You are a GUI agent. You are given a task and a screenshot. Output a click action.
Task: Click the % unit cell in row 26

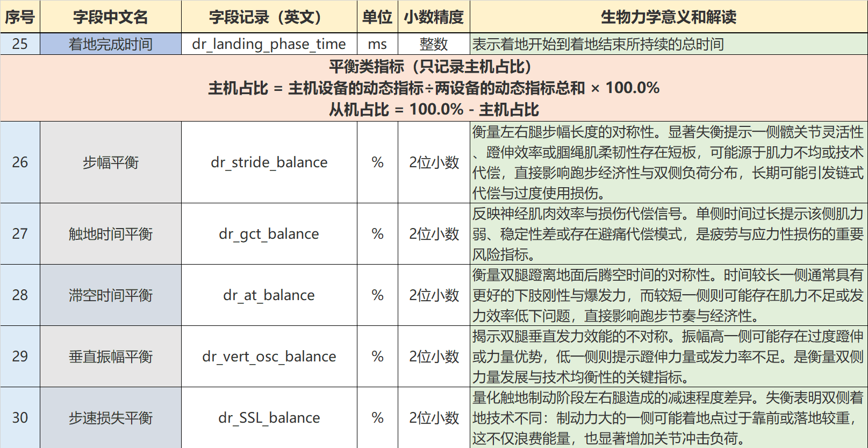(377, 162)
